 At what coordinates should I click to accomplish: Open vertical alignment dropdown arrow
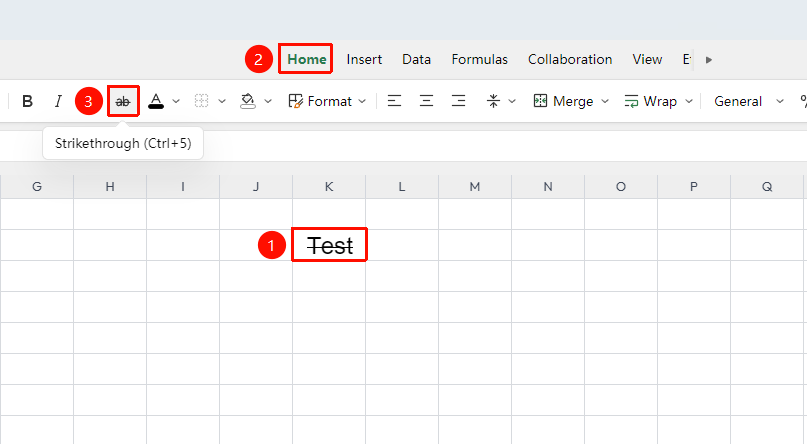512,101
